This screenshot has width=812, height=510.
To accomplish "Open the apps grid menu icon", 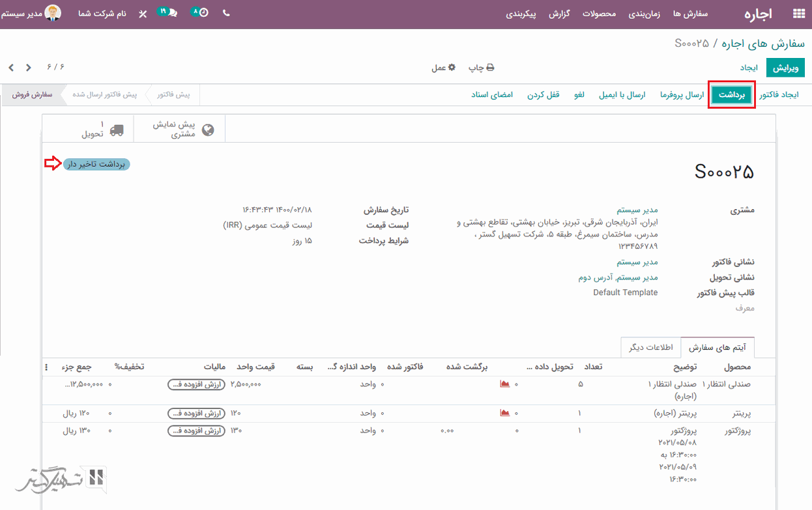I will click(x=798, y=14).
